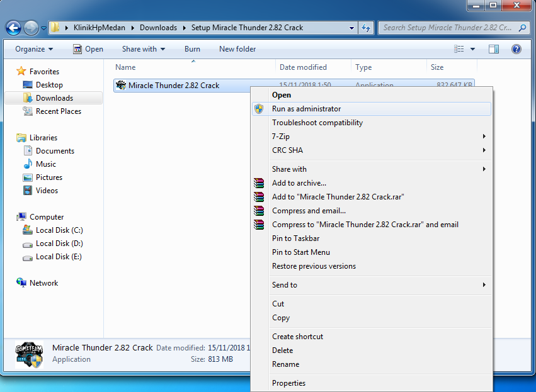Choose Troubleshoot compatibility
536x392 pixels.
point(372,123)
